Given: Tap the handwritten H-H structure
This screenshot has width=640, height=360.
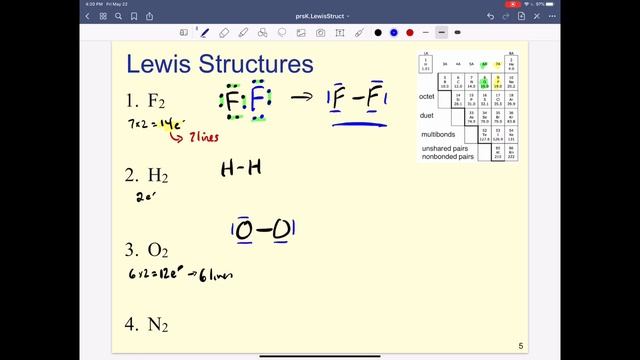Looking at the screenshot, I should click(x=241, y=168).
